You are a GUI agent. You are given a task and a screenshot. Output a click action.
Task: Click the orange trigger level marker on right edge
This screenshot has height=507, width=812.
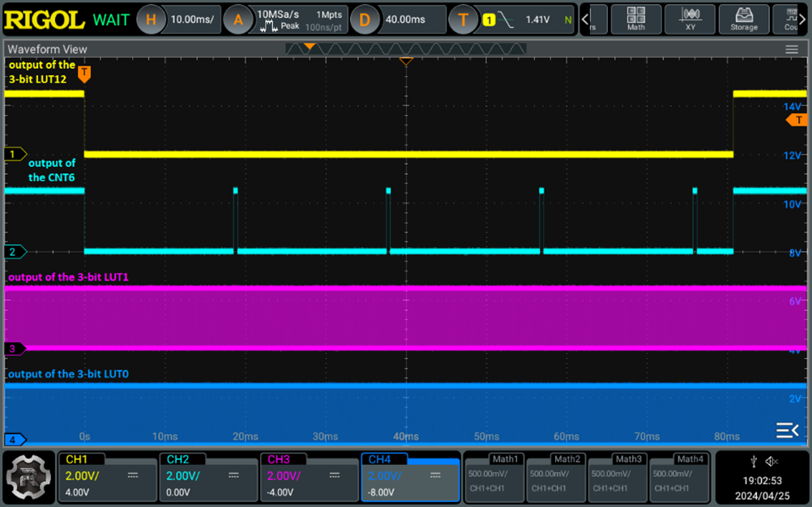797,120
